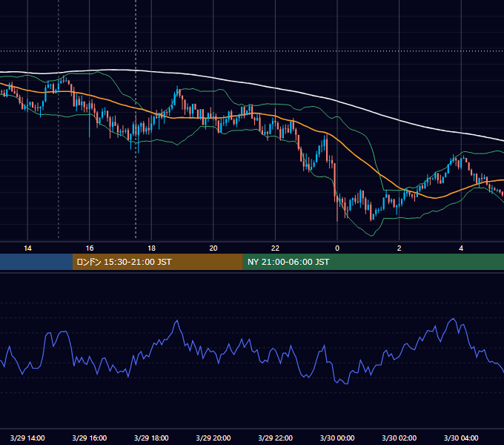504x445 pixels.
Task: Click the hour label 20 on the price chart axis
Action: pos(213,248)
